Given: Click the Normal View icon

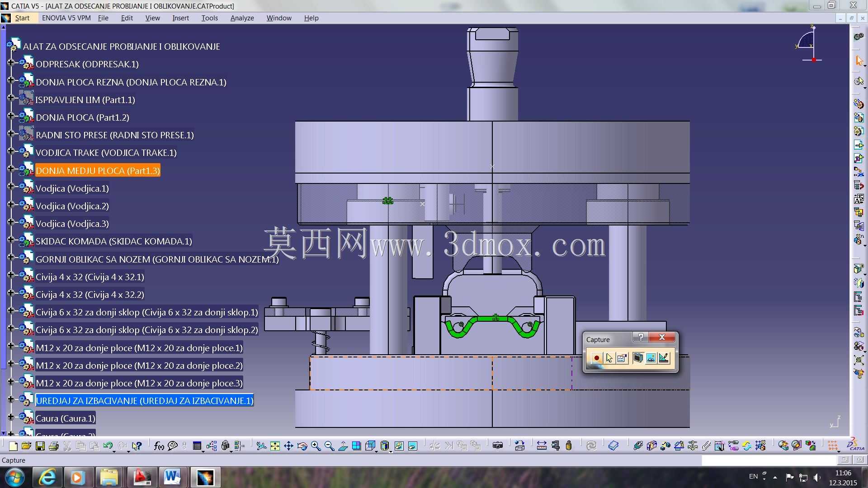Looking at the screenshot, I should pyautogui.click(x=343, y=446).
